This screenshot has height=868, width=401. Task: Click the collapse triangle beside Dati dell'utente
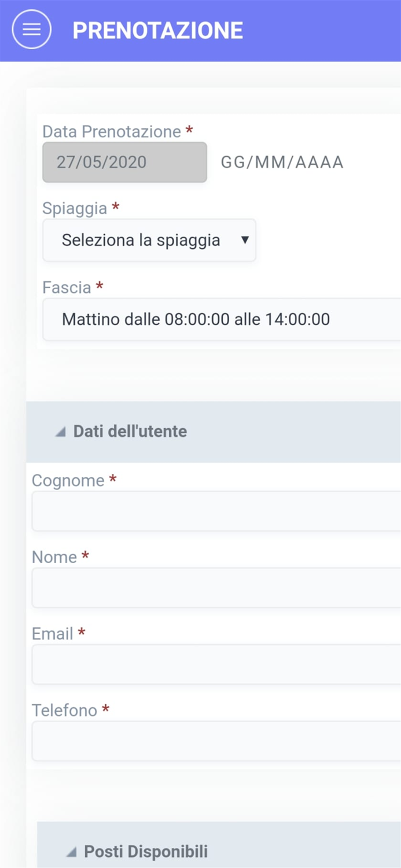point(60,431)
